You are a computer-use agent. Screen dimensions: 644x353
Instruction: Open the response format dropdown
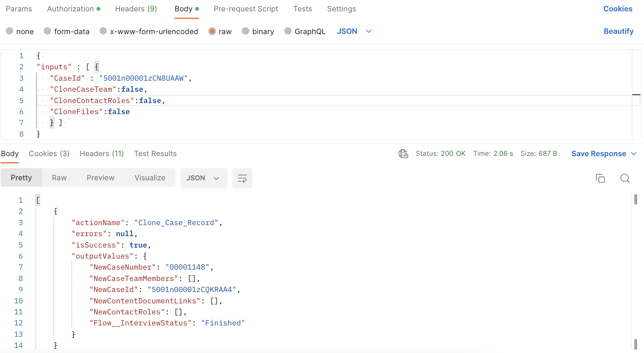click(203, 178)
